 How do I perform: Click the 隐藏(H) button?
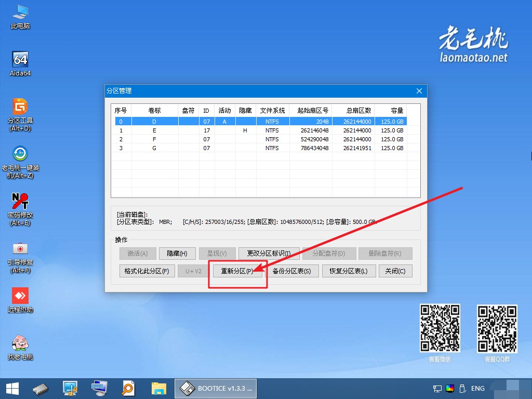pyautogui.click(x=177, y=254)
